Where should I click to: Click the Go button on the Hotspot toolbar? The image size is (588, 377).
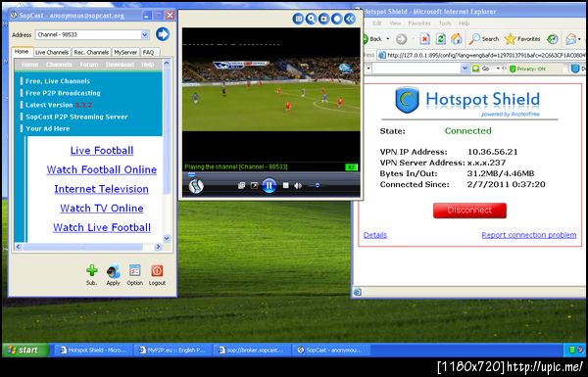482,69
